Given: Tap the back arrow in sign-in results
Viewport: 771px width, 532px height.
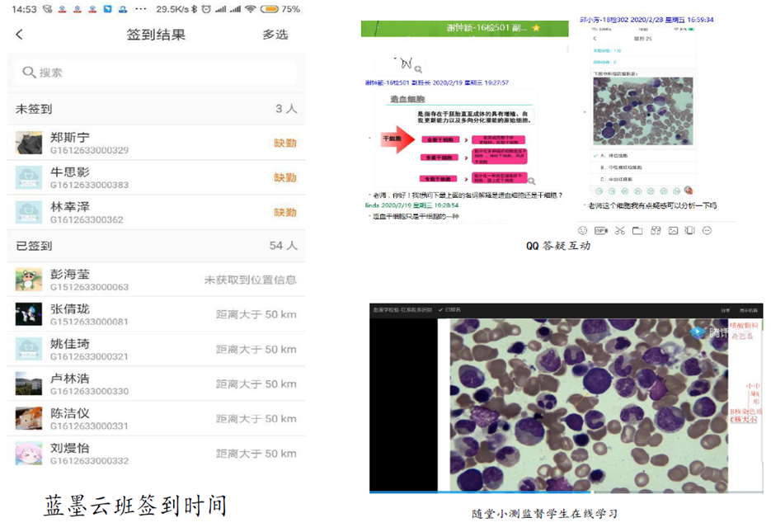Looking at the screenshot, I should click(20, 35).
